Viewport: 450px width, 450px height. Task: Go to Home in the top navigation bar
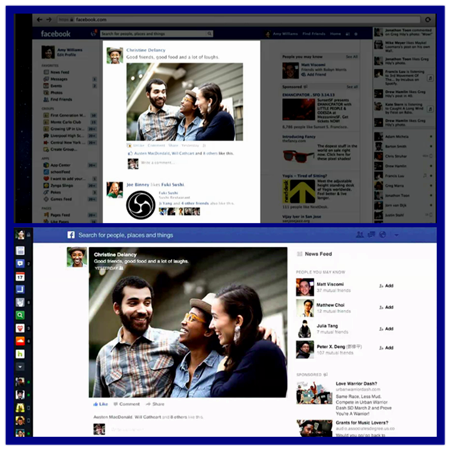pos(335,34)
